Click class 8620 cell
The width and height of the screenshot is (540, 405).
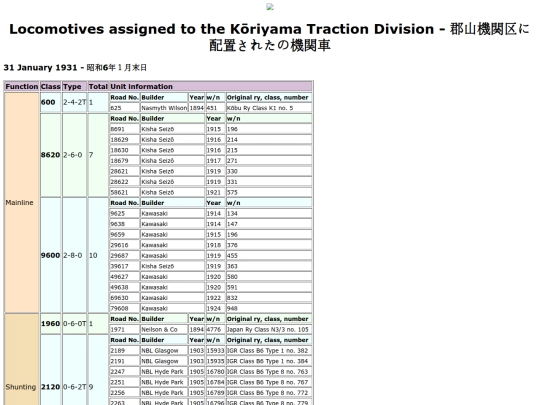pyautogui.click(x=50, y=155)
